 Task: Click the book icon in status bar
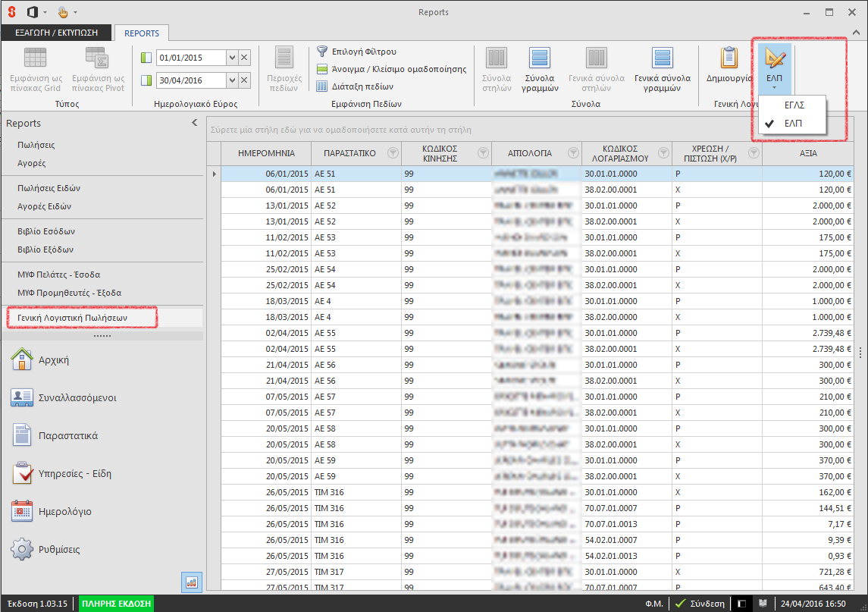pyautogui.click(x=763, y=603)
